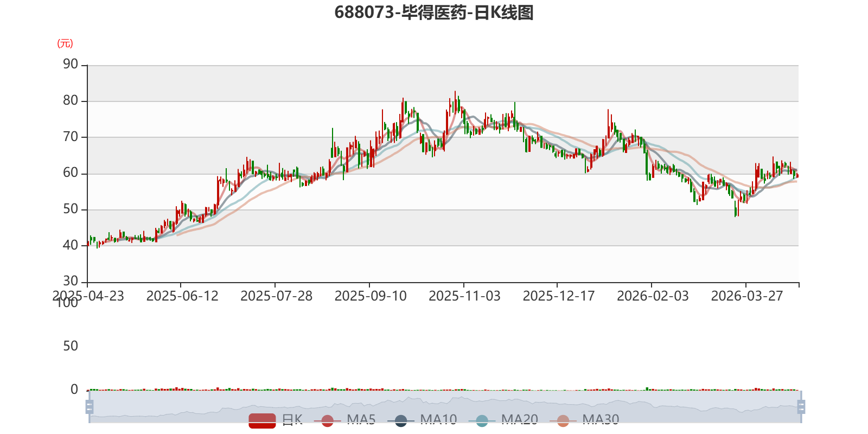The height and width of the screenshot is (434, 868).
Task: Click the 0 volume axis label
Action: pyautogui.click(x=74, y=390)
